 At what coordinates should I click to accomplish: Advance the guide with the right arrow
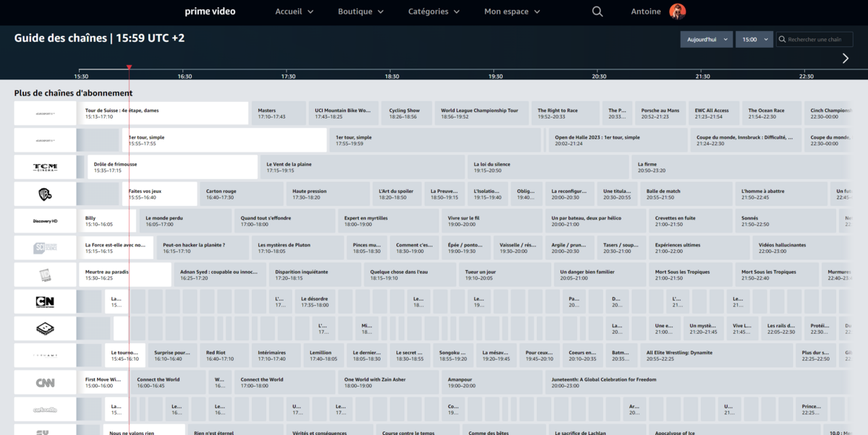click(846, 59)
